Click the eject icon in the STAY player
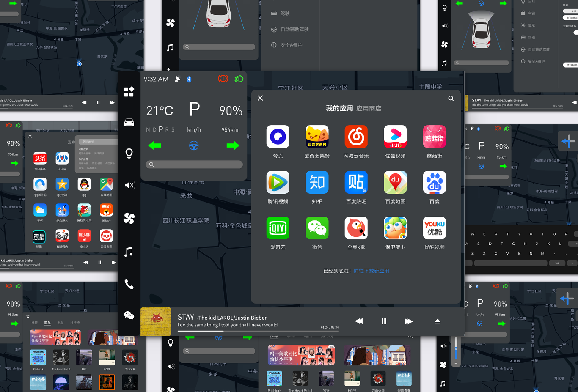The width and height of the screenshot is (578, 392). click(438, 321)
